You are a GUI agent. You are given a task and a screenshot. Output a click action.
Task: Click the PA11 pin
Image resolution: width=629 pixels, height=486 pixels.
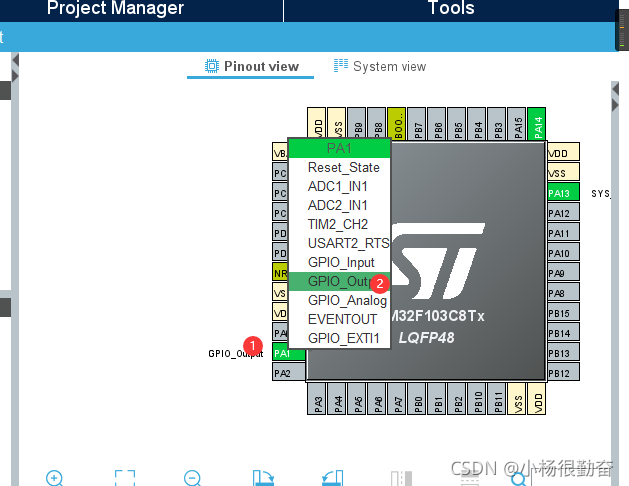(x=563, y=233)
